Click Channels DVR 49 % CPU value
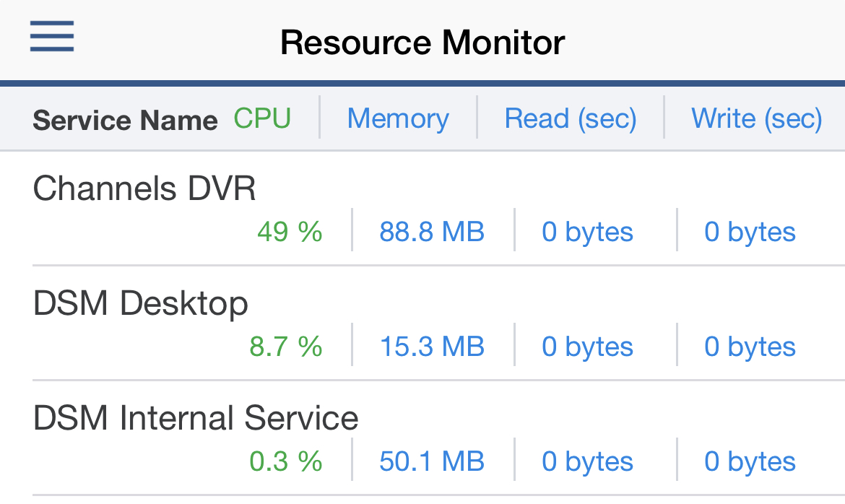 click(290, 232)
